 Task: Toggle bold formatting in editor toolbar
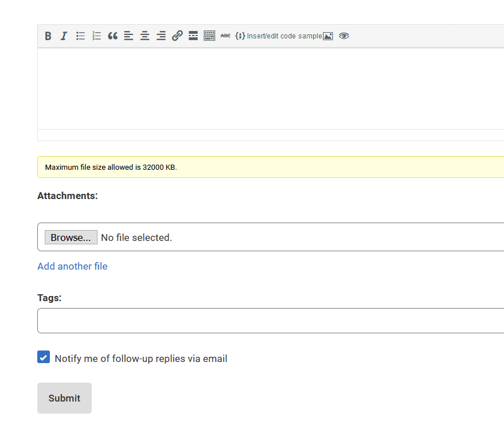48,36
